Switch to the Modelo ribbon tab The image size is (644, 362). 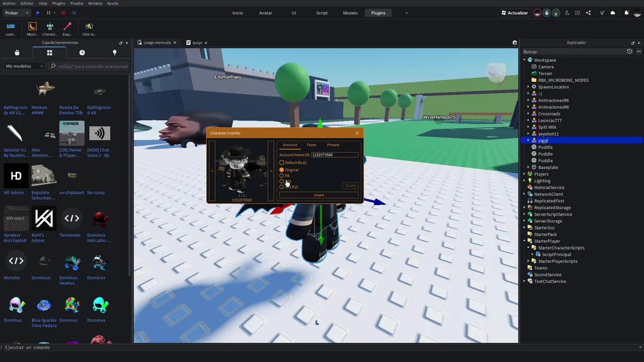click(350, 13)
